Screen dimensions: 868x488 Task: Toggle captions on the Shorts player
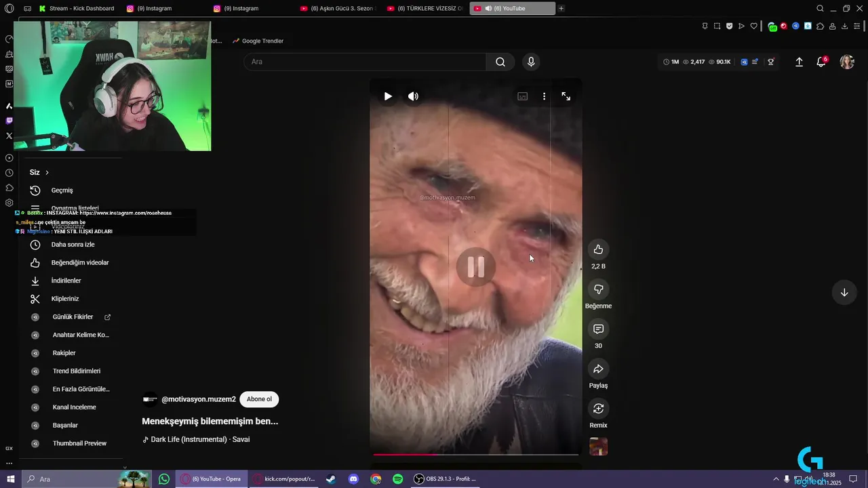click(523, 96)
